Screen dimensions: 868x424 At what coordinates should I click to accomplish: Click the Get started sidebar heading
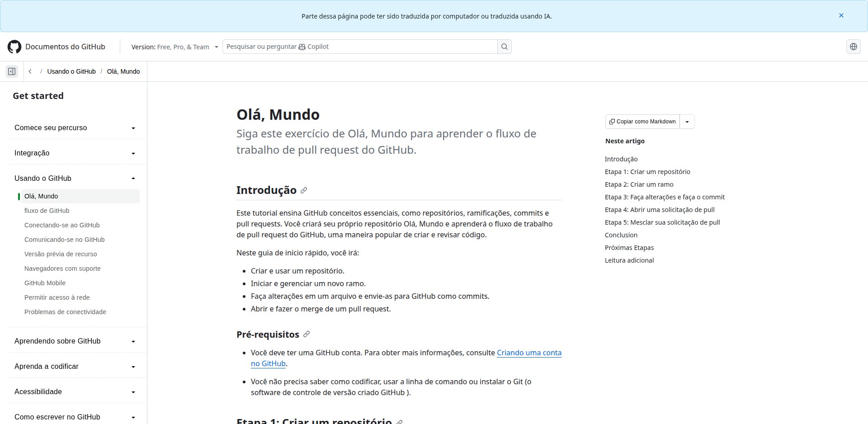click(38, 96)
